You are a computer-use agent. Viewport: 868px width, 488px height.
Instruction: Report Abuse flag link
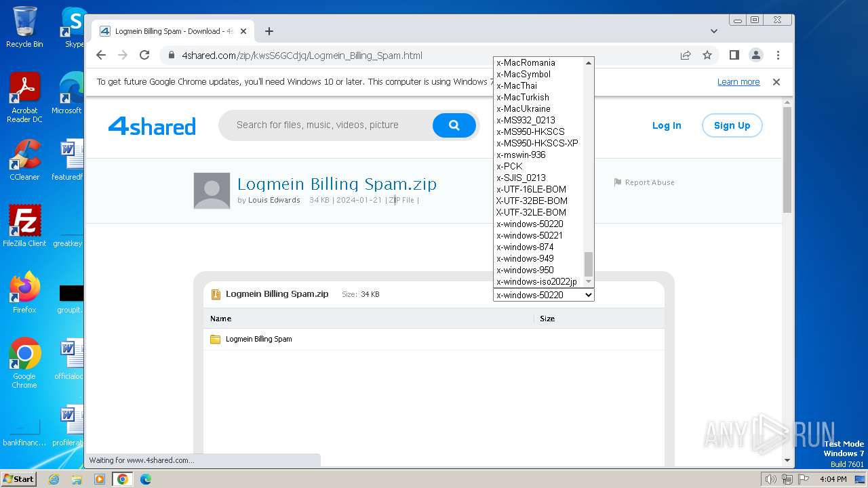tap(644, 182)
